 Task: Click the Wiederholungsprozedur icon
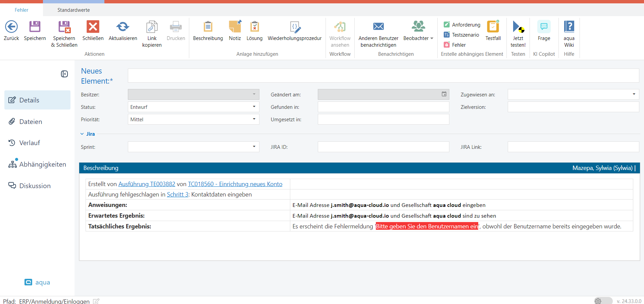click(x=295, y=27)
